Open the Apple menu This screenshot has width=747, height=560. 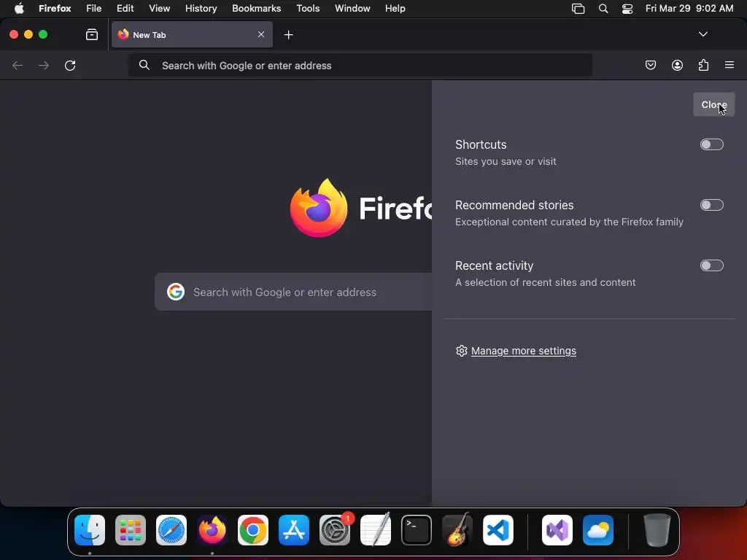tap(19, 9)
